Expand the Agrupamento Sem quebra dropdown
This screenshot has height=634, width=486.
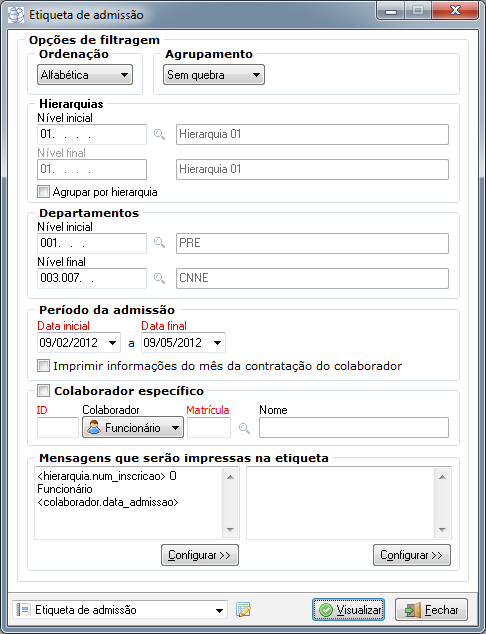coord(214,75)
